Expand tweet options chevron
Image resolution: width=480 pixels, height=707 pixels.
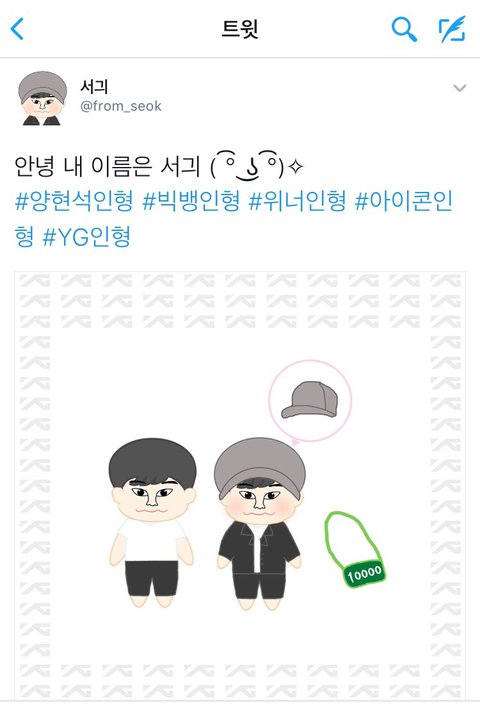click(459, 88)
